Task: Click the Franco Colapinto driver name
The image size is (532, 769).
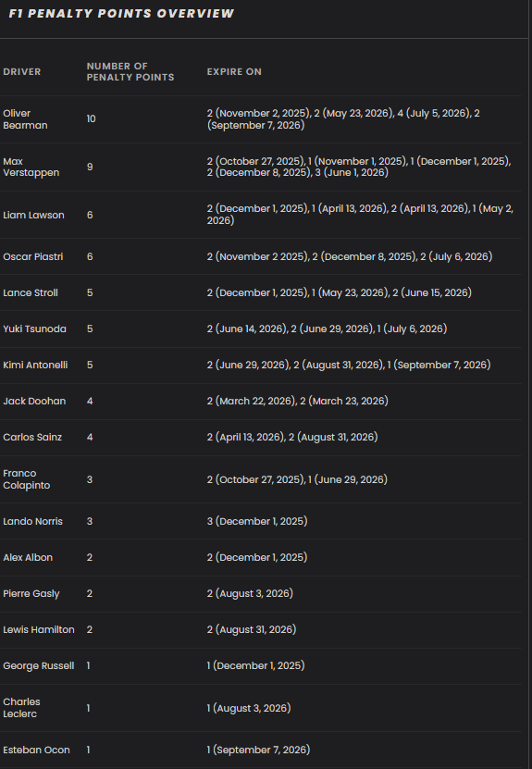Action: pyautogui.click(x=27, y=479)
